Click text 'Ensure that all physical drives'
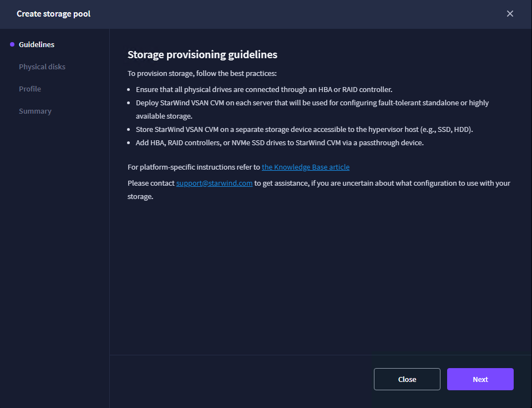This screenshot has height=408, width=532. point(184,90)
